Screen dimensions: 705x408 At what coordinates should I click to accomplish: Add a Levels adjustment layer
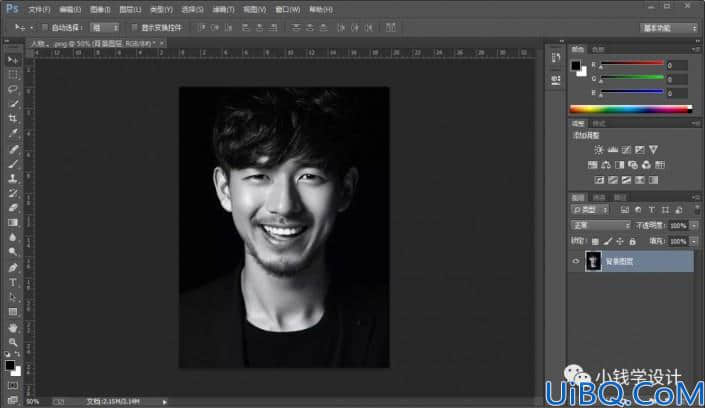(612, 150)
